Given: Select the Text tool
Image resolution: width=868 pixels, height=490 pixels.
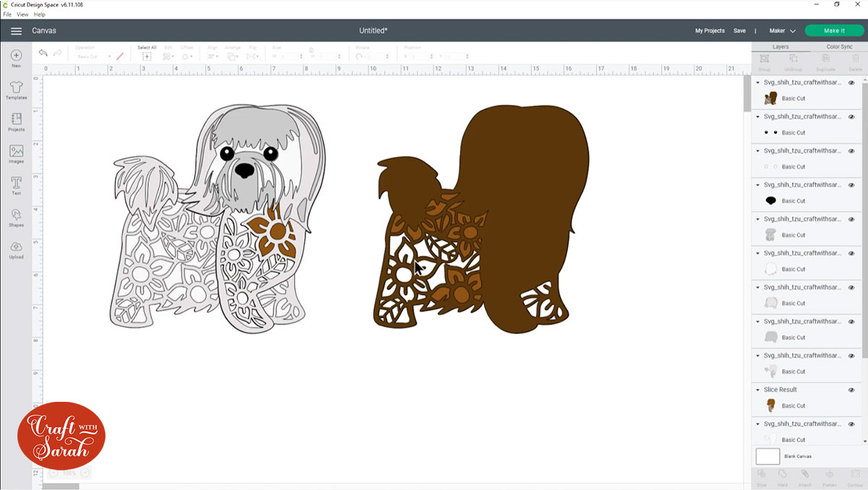Looking at the screenshot, I should [16, 185].
